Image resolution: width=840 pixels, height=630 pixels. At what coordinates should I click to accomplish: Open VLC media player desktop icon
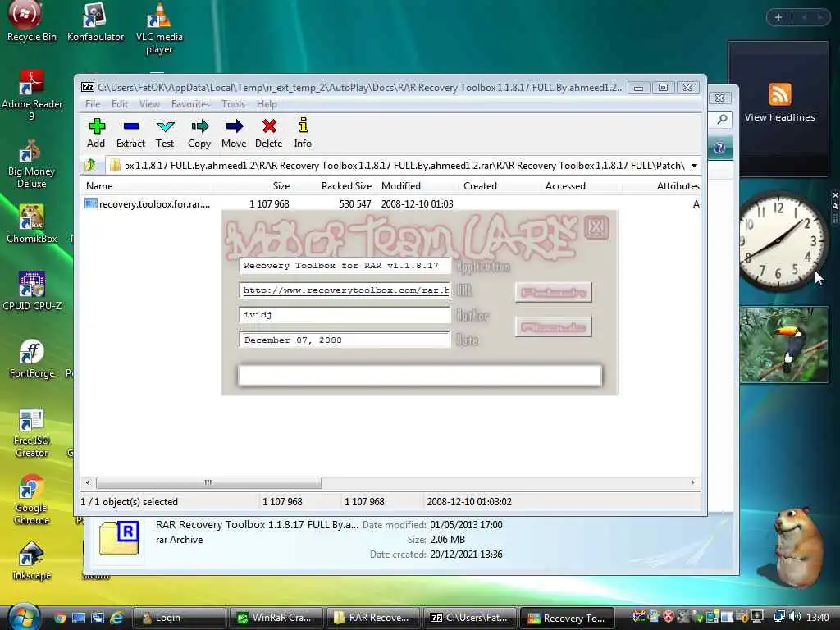pos(159,28)
